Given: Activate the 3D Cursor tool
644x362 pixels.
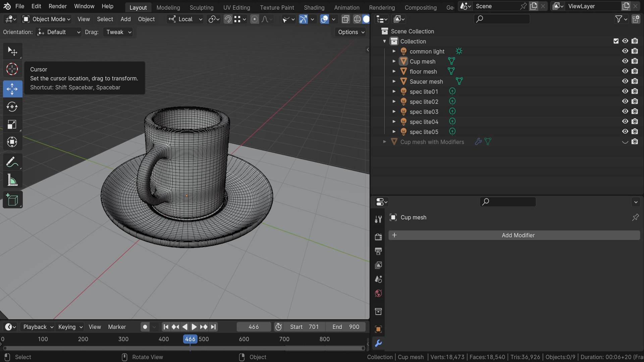Looking at the screenshot, I should point(12,69).
